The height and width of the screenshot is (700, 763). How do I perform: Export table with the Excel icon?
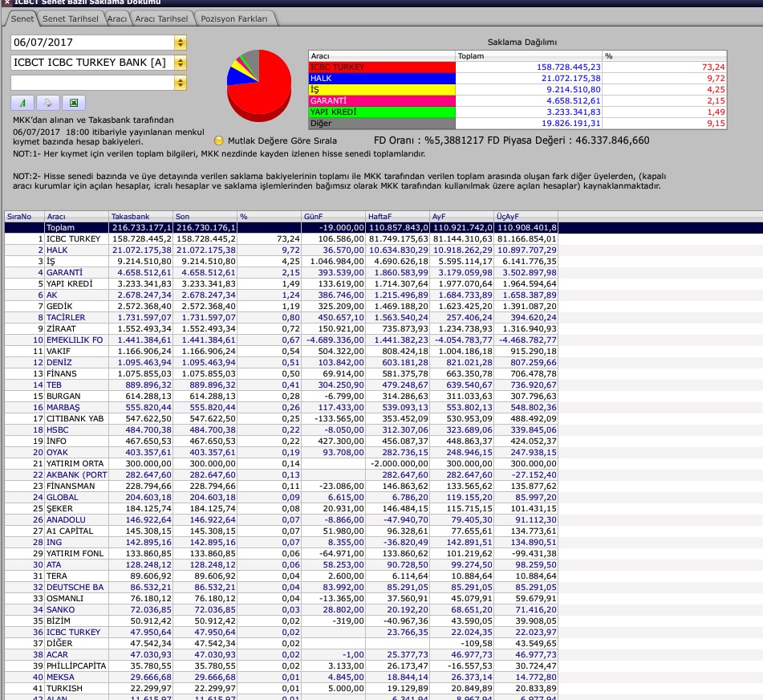click(74, 103)
